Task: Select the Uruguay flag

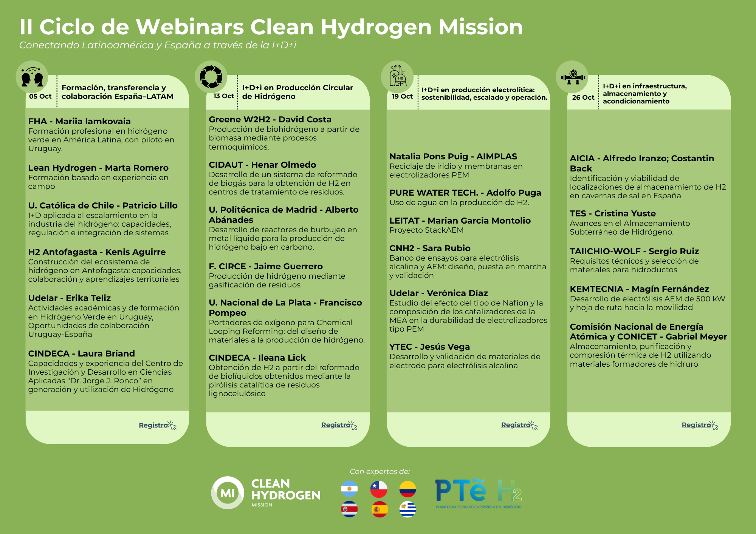Action: 408,509
